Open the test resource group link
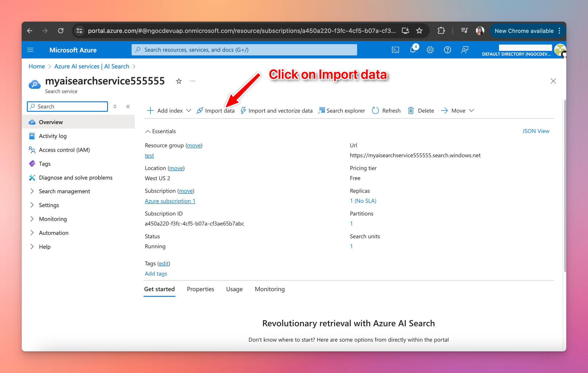This screenshot has height=373, width=588. [x=149, y=155]
